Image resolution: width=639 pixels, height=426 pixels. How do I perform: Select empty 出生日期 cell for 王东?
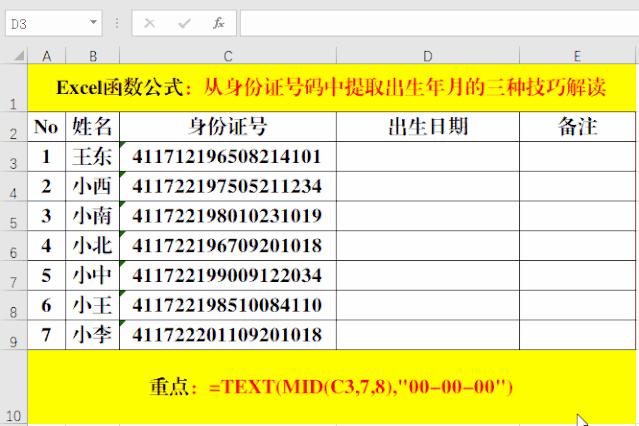pyautogui.click(x=427, y=157)
